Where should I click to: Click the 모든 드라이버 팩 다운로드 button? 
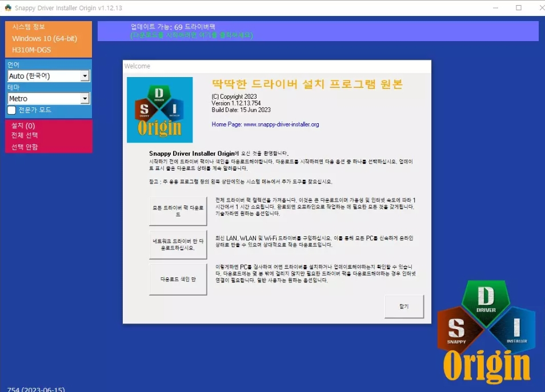[x=178, y=211]
